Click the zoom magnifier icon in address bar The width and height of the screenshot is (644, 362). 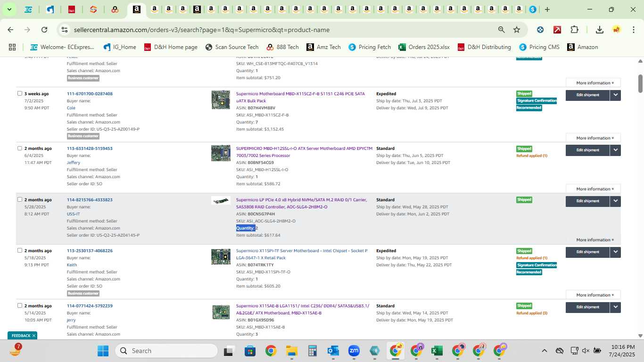(x=502, y=30)
